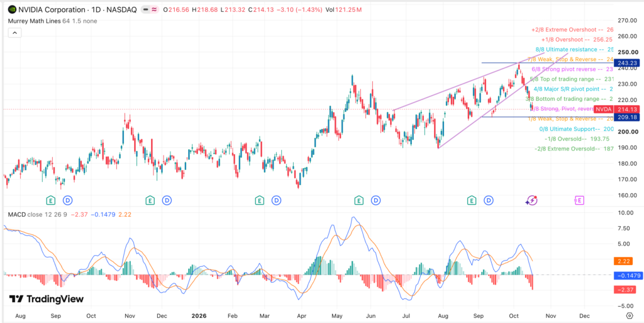Collapse the indicator legend with the chevron button
This screenshot has height=323, width=644.
click(x=14, y=33)
